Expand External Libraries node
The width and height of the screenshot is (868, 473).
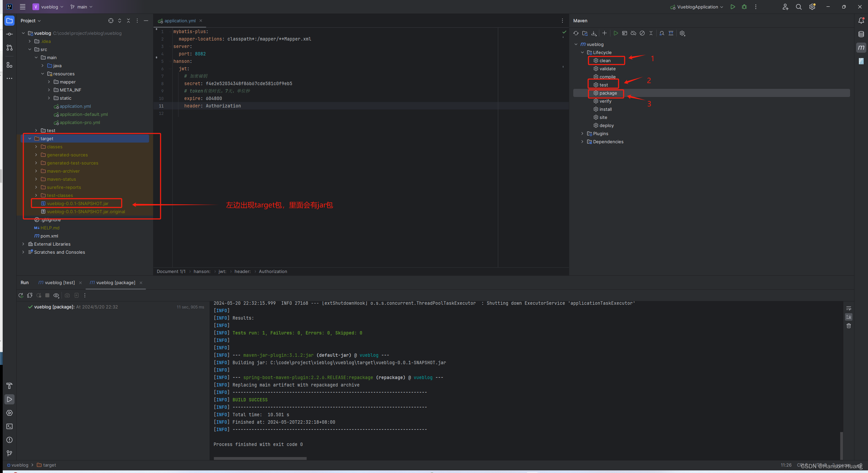tap(23, 244)
